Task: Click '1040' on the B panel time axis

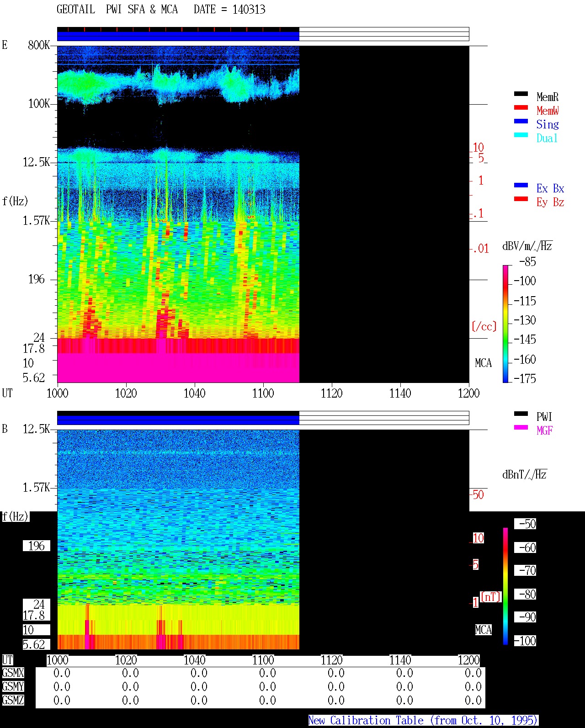Action: point(194,660)
